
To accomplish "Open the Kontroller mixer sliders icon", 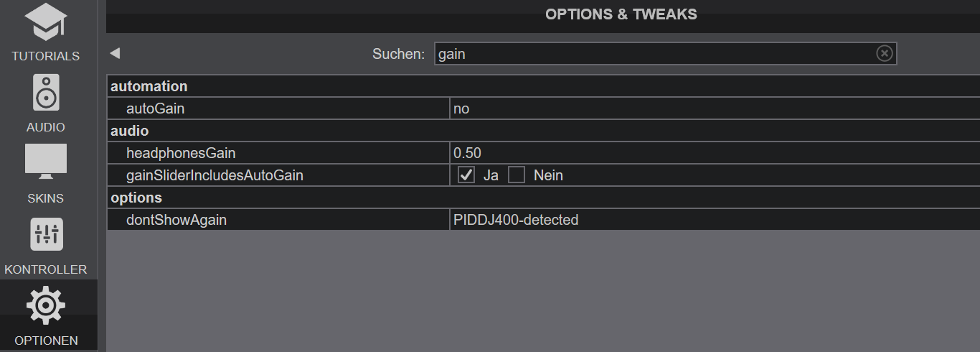I will pos(47,234).
